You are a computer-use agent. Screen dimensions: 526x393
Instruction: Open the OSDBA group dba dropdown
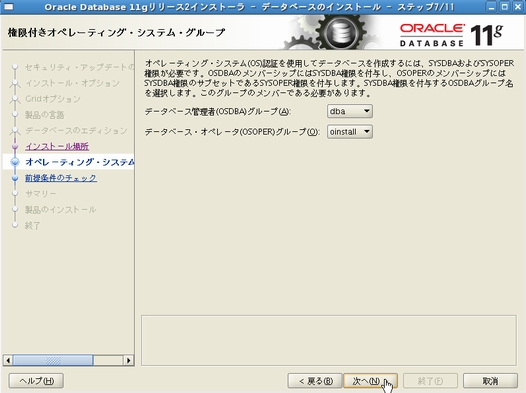click(x=350, y=111)
